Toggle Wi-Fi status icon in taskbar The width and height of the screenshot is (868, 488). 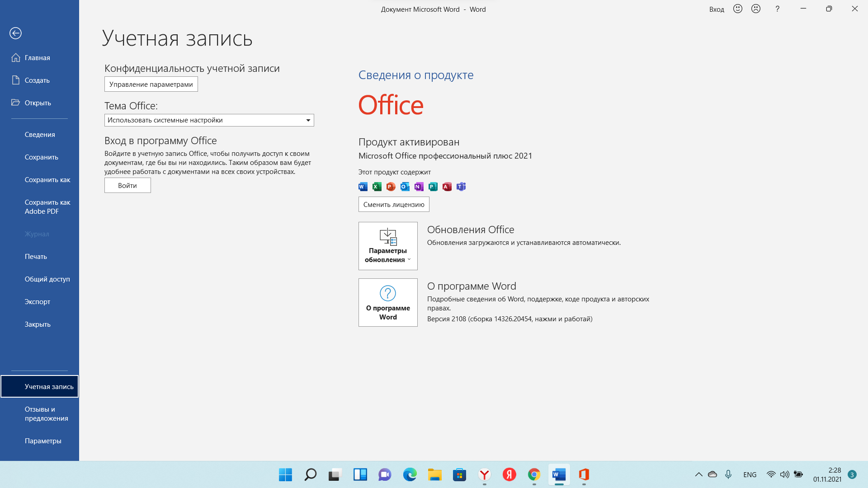pyautogui.click(x=771, y=475)
